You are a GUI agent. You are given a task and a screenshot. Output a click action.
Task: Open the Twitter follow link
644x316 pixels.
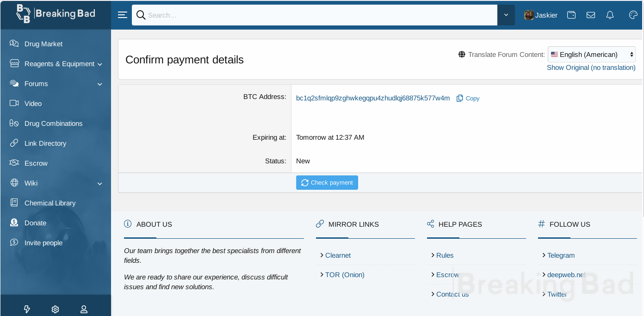557,294
